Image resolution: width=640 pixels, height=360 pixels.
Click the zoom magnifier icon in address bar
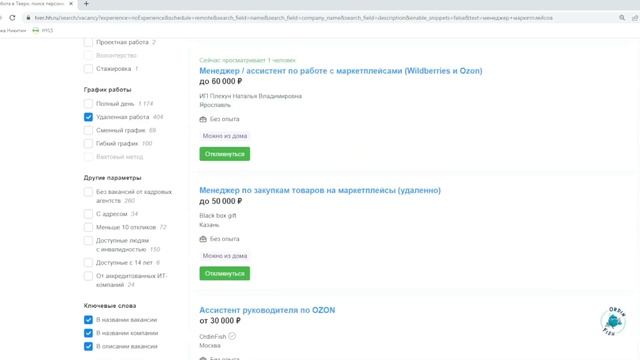point(622,18)
